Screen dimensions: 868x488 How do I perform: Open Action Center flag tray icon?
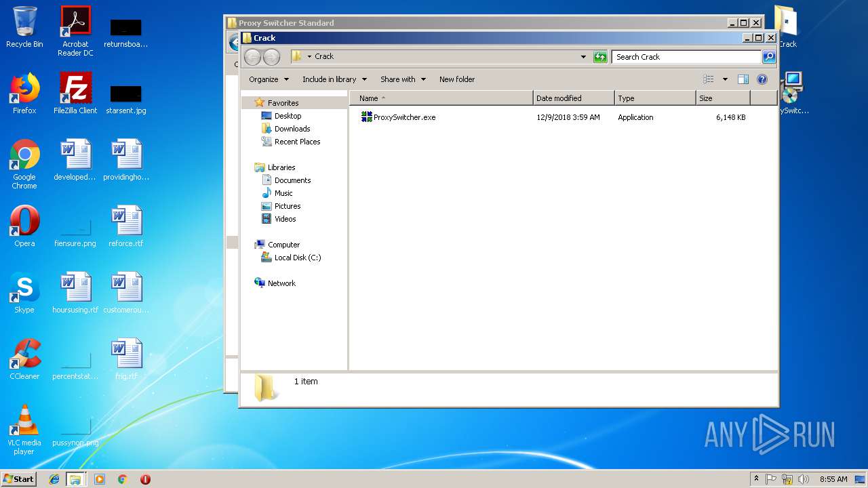(x=771, y=479)
